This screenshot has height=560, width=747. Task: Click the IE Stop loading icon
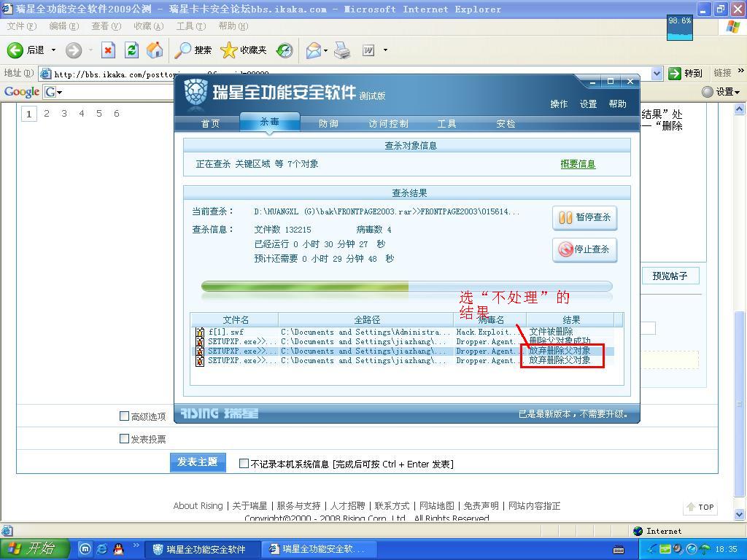coord(109,50)
